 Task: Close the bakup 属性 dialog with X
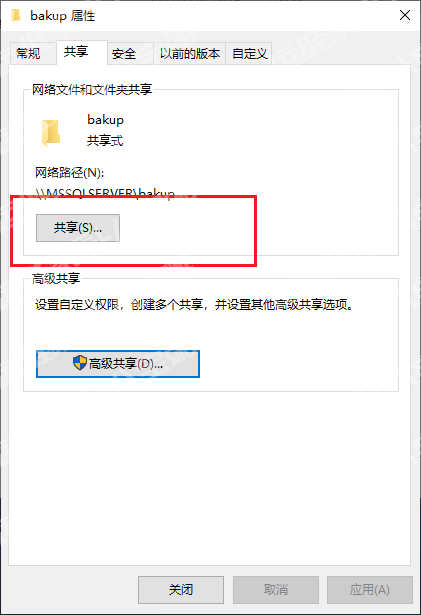click(x=405, y=15)
